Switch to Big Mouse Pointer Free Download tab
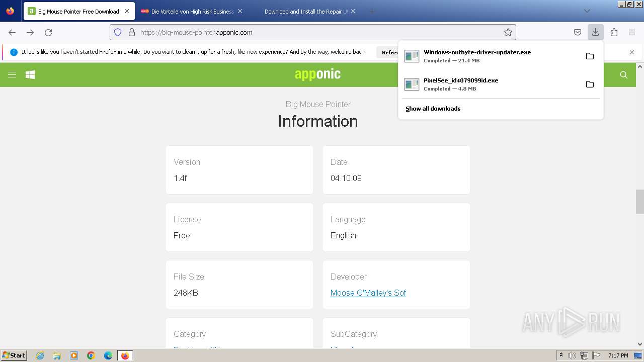 point(79,11)
